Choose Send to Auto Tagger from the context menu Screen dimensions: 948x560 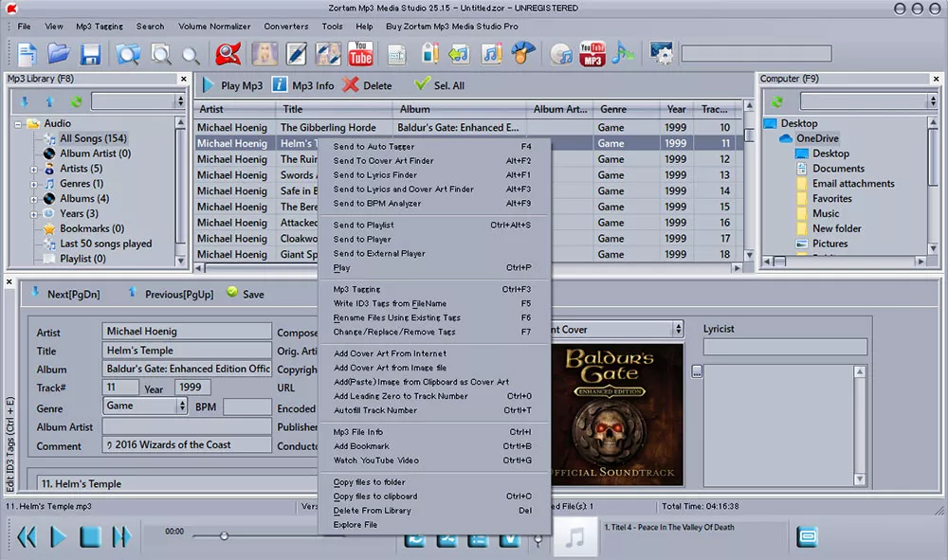(x=434, y=146)
